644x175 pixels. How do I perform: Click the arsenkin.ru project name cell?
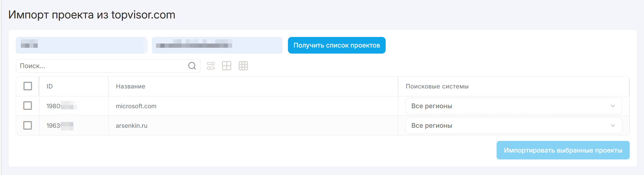tap(132, 126)
